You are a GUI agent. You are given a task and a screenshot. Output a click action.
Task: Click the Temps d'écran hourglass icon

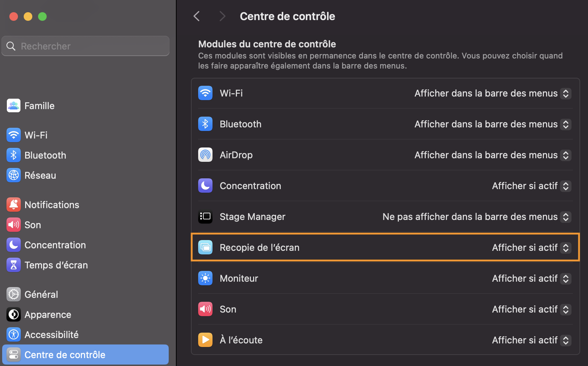tap(14, 265)
